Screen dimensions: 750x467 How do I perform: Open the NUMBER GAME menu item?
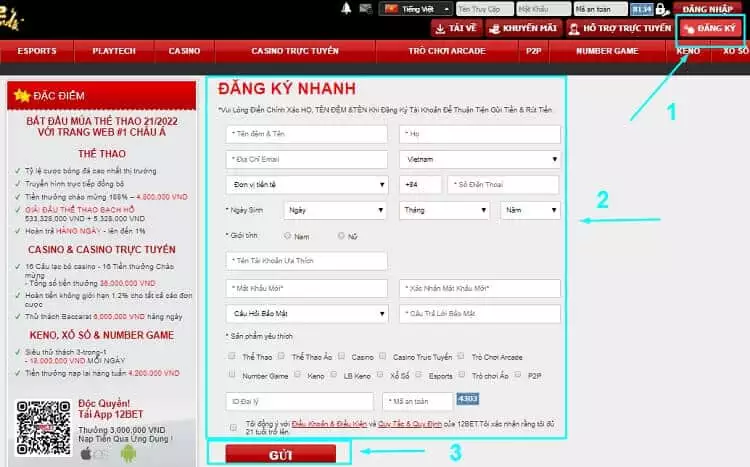pyautogui.click(x=607, y=51)
